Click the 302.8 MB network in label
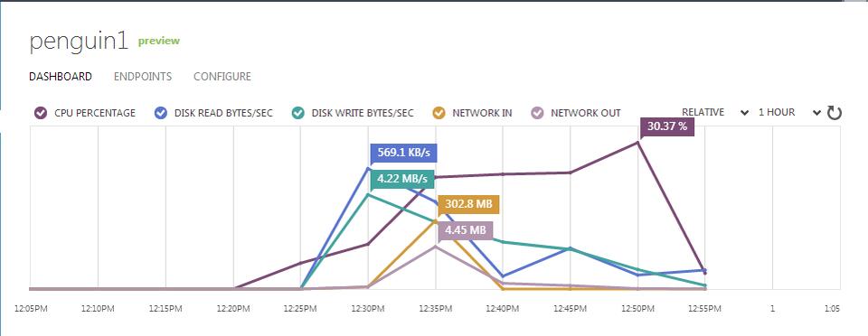Viewport: 868px width, 336px height. pyautogui.click(x=468, y=204)
